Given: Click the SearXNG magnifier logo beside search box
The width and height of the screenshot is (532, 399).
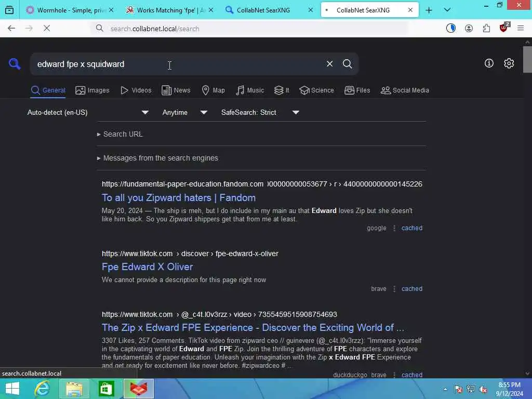Looking at the screenshot, I should [x=15, y=63].
